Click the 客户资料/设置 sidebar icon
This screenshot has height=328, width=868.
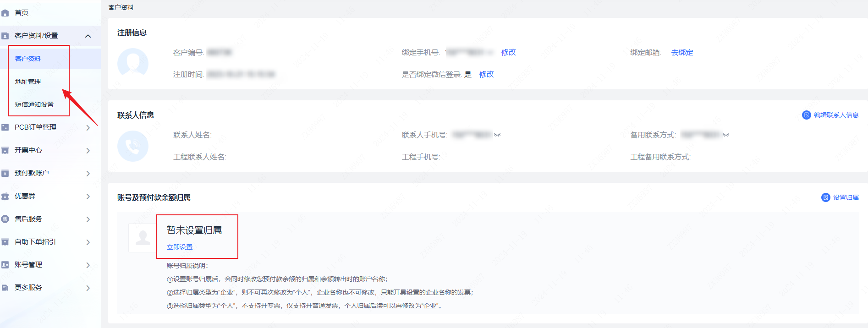pyautogui.click(x=5, y=36)
